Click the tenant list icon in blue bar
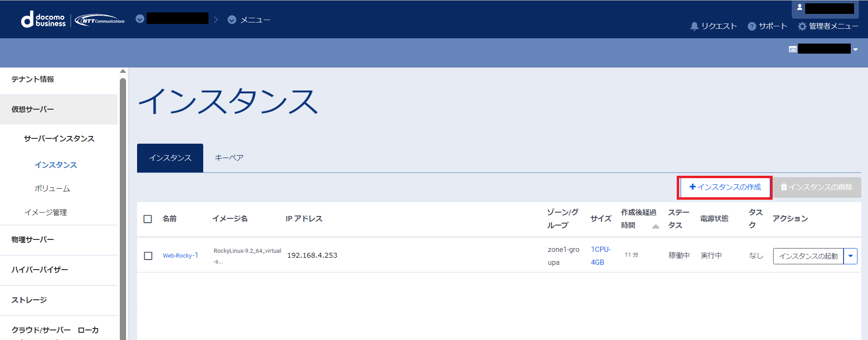 793,49
